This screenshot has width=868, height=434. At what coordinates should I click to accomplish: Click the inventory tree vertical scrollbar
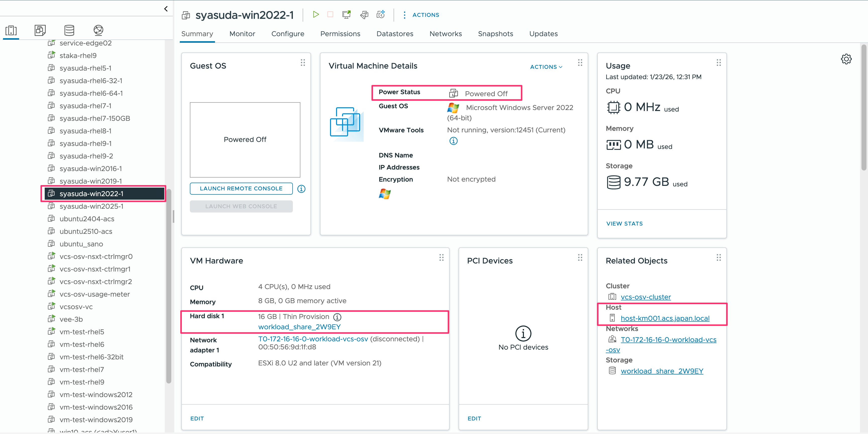coord(169,286)
